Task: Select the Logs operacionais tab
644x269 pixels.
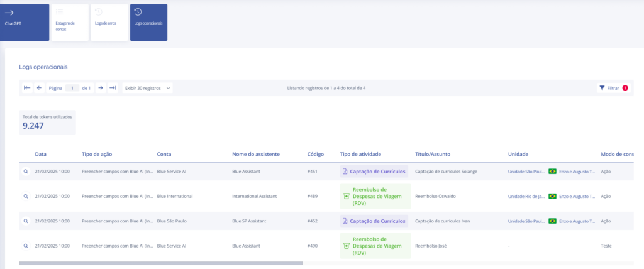Action: (x=148, y=22)
